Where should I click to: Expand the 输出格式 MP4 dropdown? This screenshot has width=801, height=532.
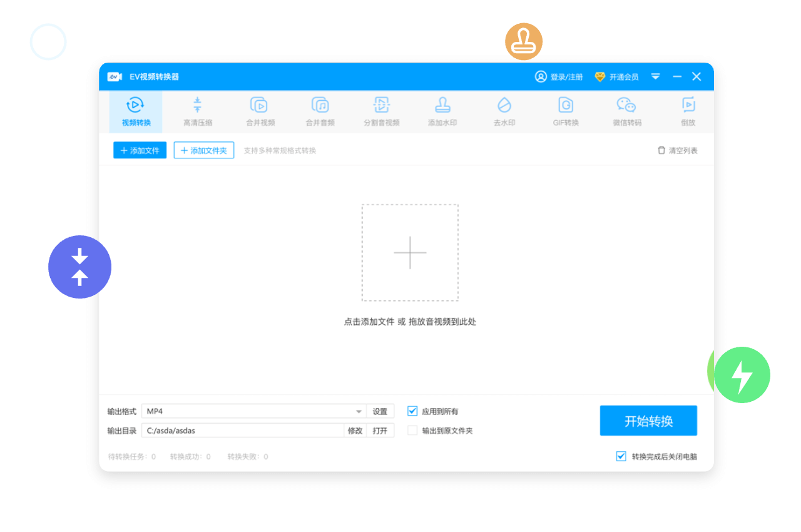[359, 411]
